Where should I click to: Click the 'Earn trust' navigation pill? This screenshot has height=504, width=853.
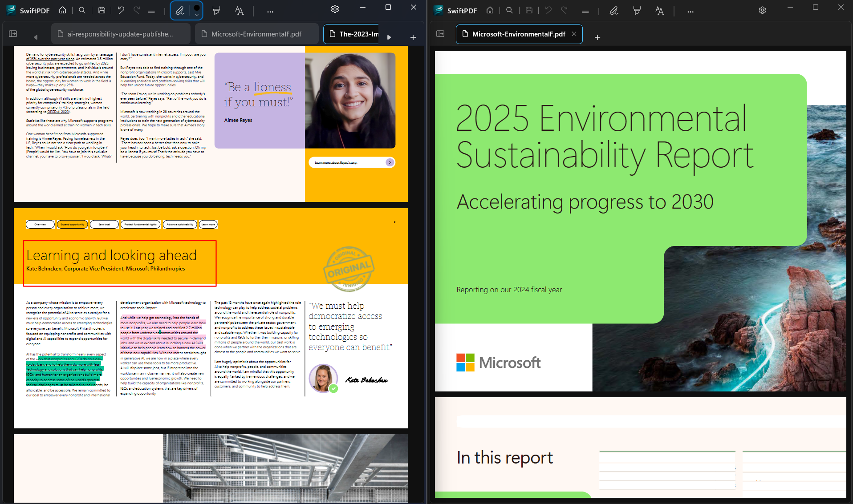point(104,225)
